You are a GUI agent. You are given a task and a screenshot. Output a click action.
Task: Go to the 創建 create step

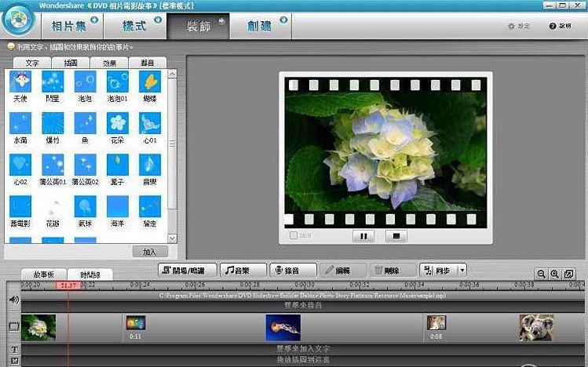(261, 26)
